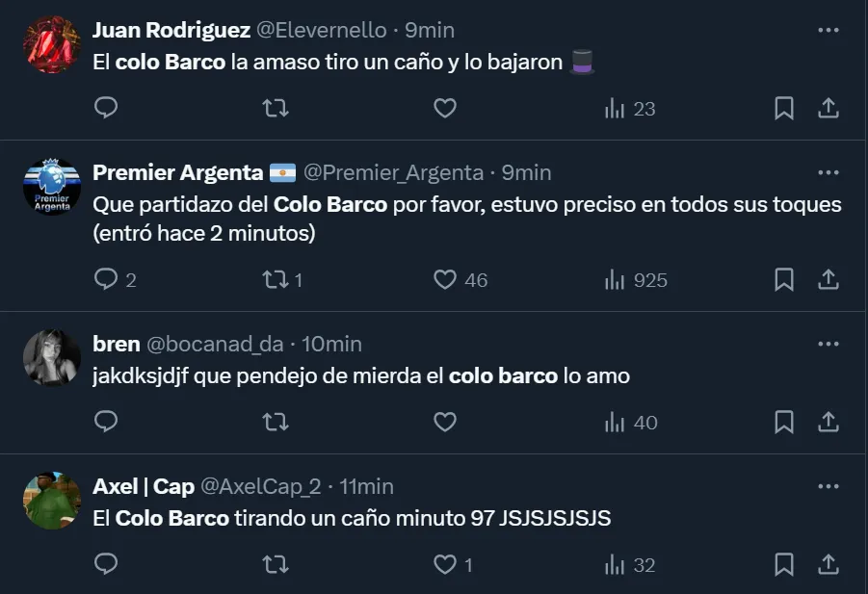Image resolution: width=868 pixels, height=594 pixels.
Task: Like bren's tweet about colo barco
Action: [x=444, y=422]
